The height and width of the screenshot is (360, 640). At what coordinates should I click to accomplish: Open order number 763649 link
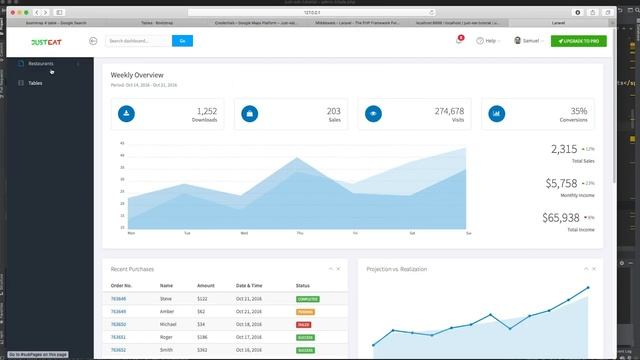[118, 311]
